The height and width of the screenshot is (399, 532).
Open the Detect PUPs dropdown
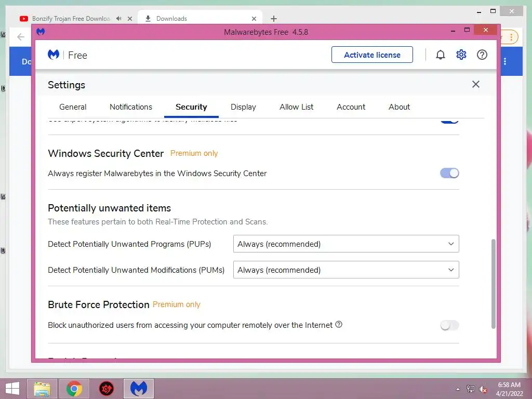pos(346,244)
